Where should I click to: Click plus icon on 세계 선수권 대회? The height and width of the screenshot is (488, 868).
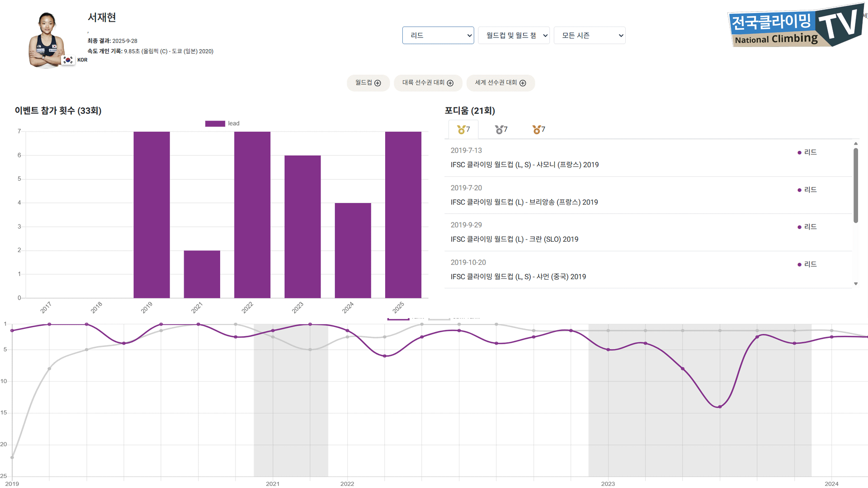pyautogui.click(x=523, y=83)
